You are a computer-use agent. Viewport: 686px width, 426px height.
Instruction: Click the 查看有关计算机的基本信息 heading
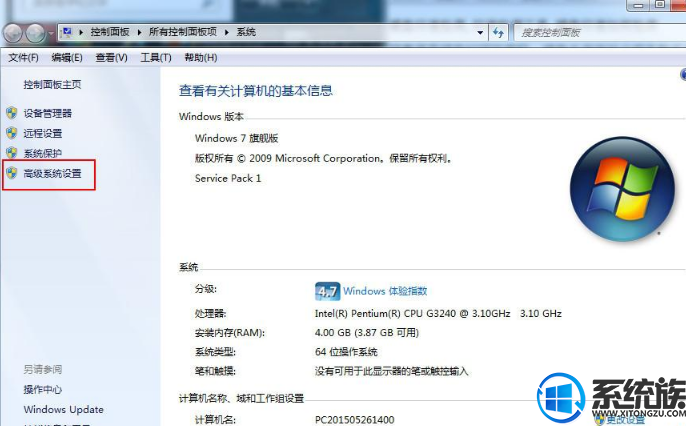click(x=256, y=91)
